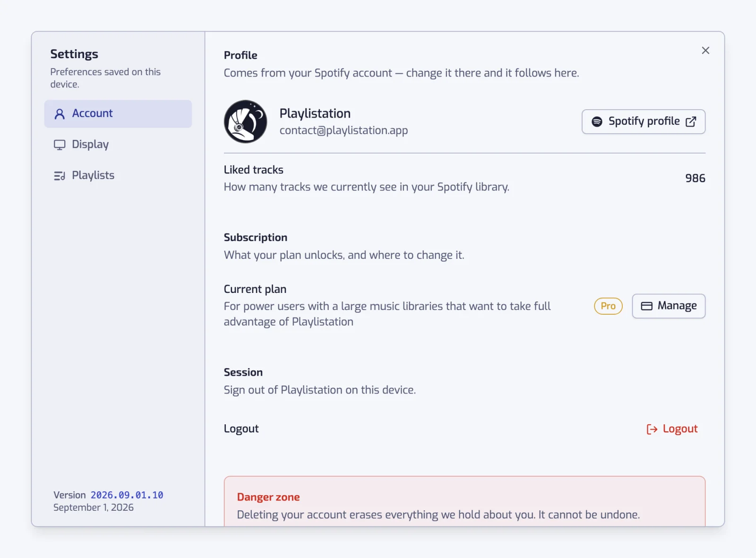The height and width of the screenshot is (558, 756).
Task: Click the September 1, 2026 date text
Action: point(94,507)
